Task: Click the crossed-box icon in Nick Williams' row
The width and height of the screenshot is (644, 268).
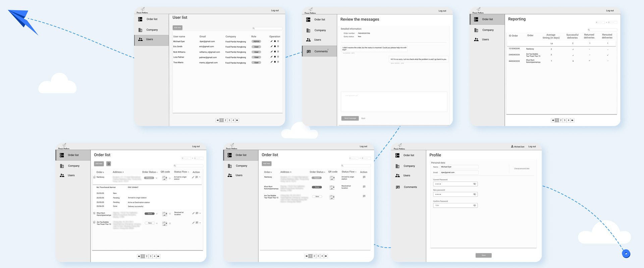Action: pyautogui.click(x=278, y=52)
